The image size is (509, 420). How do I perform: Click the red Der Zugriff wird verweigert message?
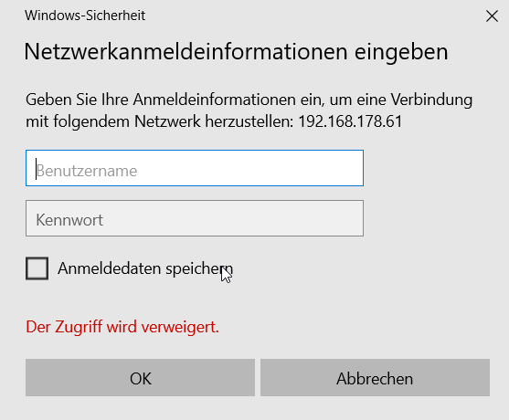click(122, 327)
